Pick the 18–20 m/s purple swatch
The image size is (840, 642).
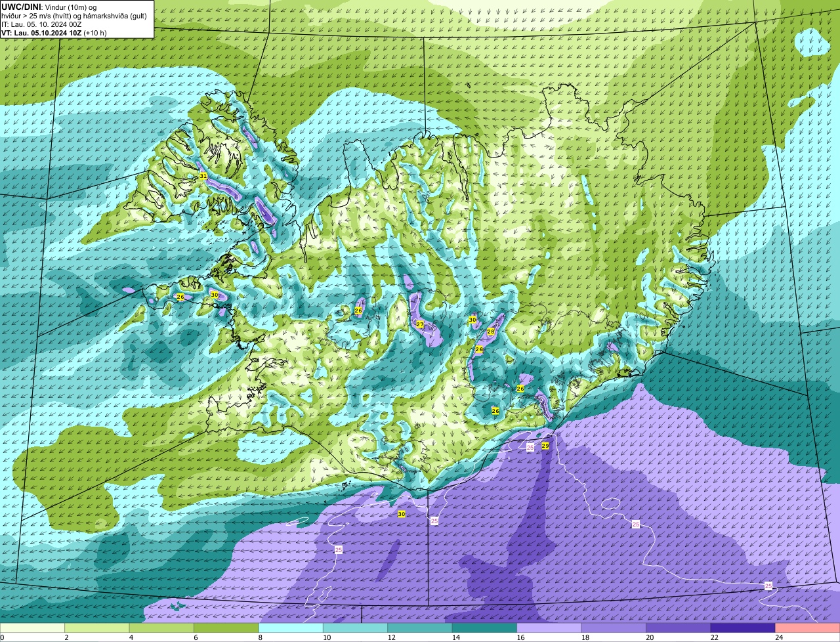pyautogui.click(x=614, y=628)
